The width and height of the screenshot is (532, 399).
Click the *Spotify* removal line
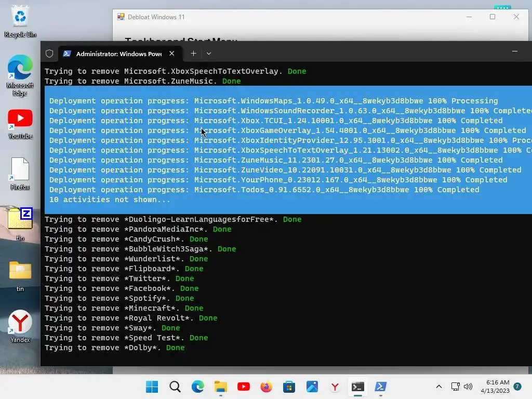119,298
